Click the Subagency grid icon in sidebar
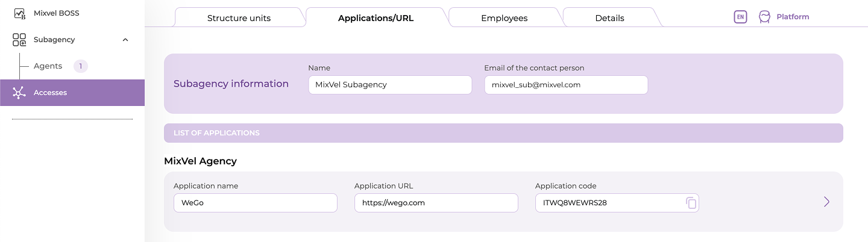Image resolution: width=868 pixels, height=242 pixels. coord(19,40)
